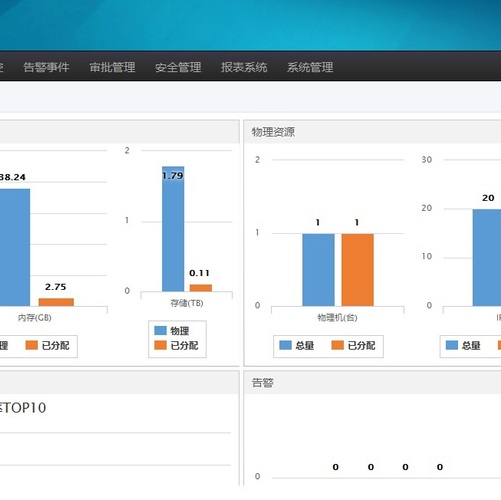Click the blue 38.24 memory bar
The image size is (501, 500).
point(15,247)
